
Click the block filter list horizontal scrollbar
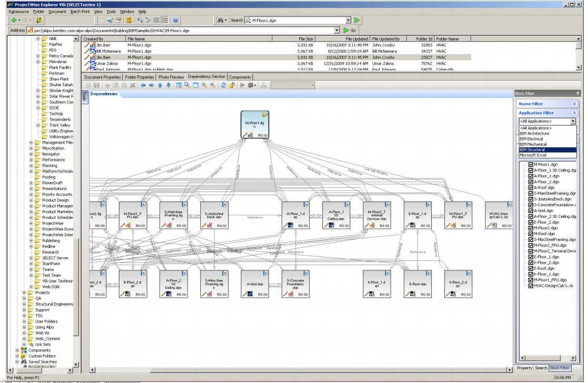[x=548, y=358]
